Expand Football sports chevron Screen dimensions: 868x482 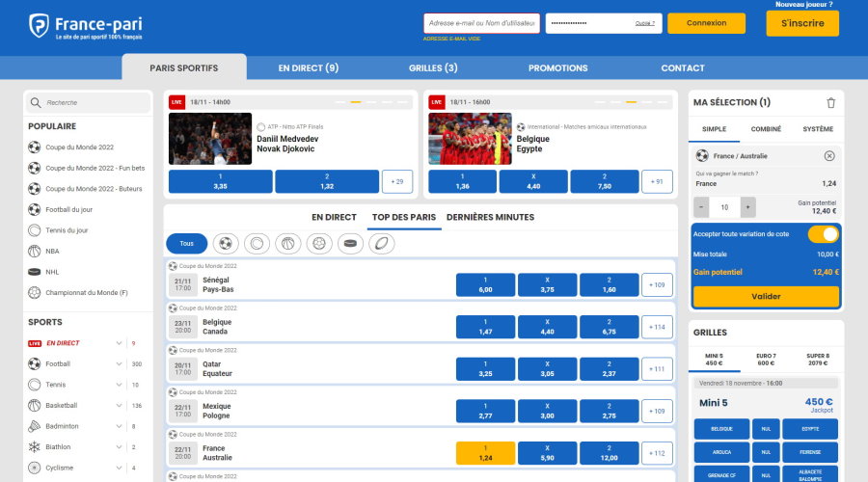(x=119, y=364)
